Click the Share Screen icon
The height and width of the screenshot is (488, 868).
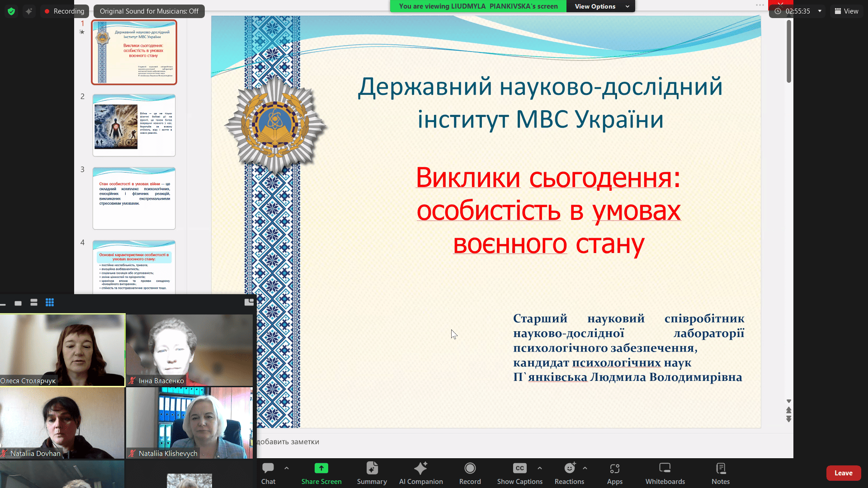tap(321, 473)
